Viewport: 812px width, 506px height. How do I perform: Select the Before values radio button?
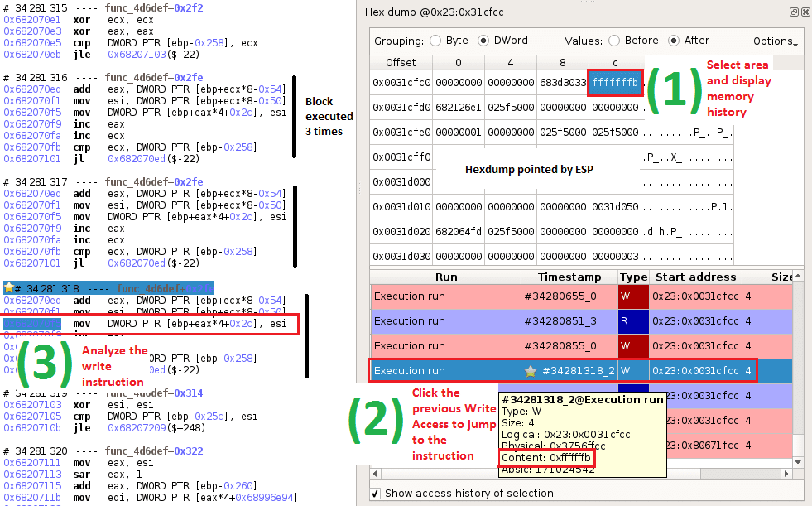(613, 40)
